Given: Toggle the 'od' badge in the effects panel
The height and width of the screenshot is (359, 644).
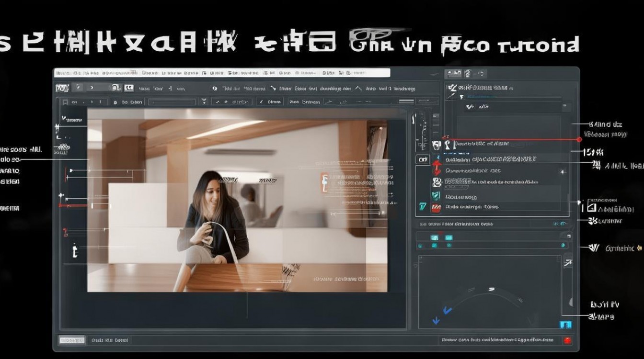Looking at the screenshot, I should [x=423, y=158].
